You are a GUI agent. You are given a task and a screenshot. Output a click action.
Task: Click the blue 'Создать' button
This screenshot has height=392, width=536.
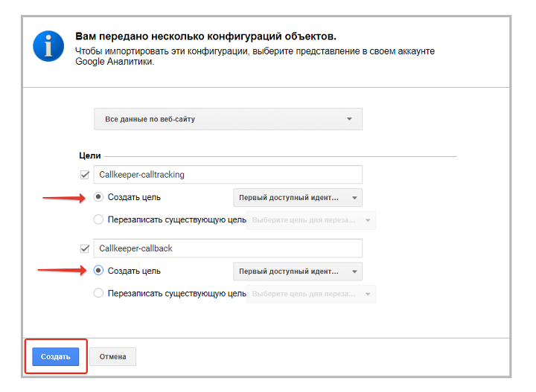point(56,356)
